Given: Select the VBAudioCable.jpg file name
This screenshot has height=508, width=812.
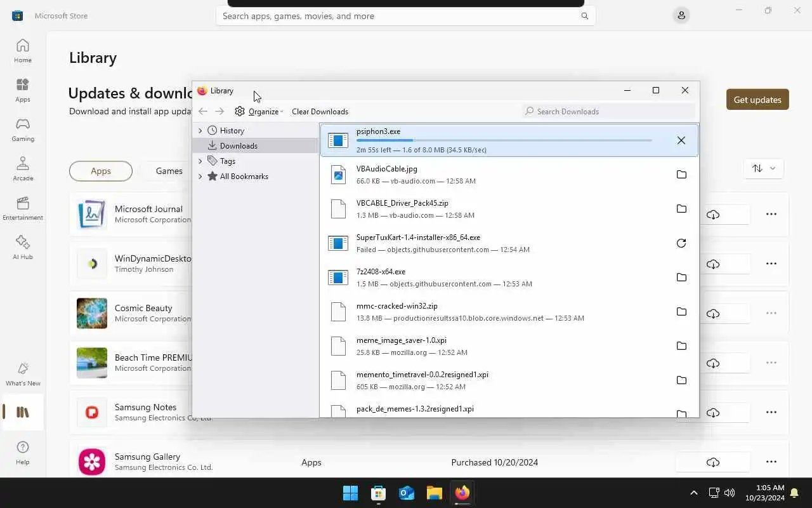Looking at the screenshot, I should coord(387,169).
